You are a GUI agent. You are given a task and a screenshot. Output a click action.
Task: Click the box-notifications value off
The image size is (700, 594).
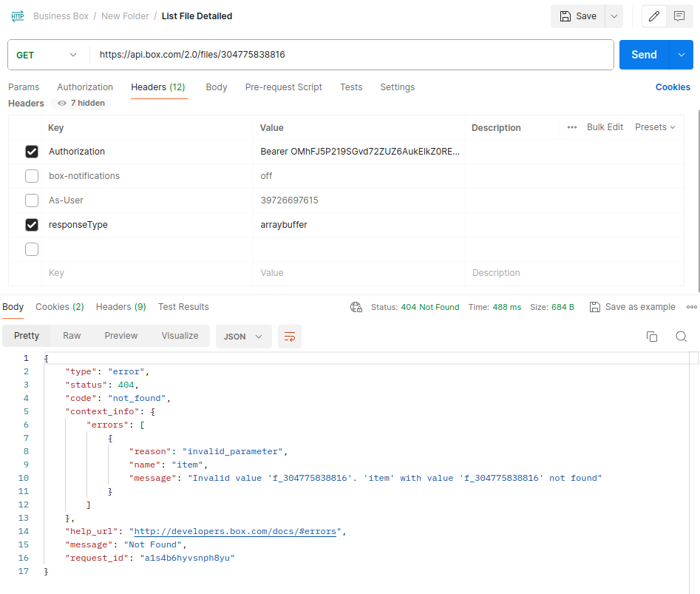pos(266,176)
